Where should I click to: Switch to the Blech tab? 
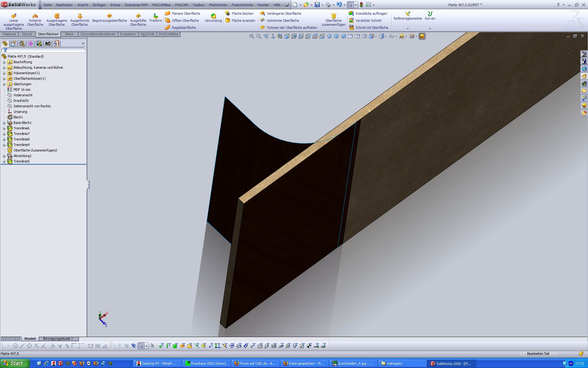(x=69, y=34)
